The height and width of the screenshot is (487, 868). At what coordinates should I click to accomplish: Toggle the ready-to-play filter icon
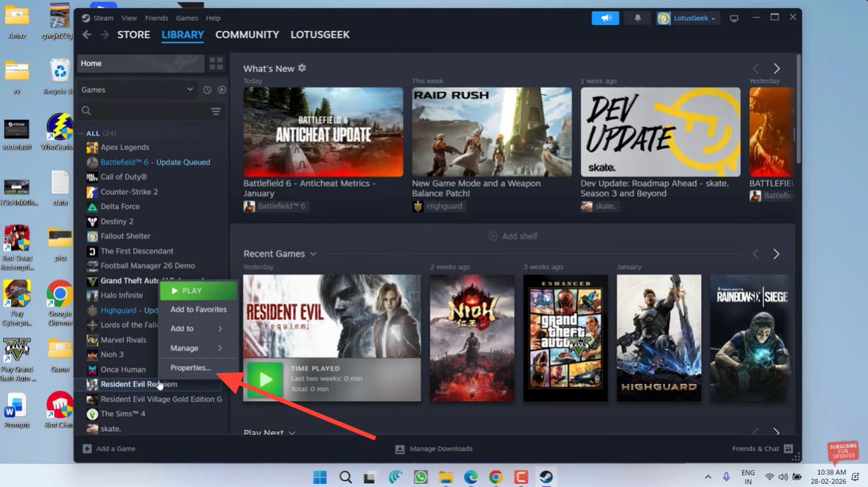pyautogui.click(x=222, y=90)
